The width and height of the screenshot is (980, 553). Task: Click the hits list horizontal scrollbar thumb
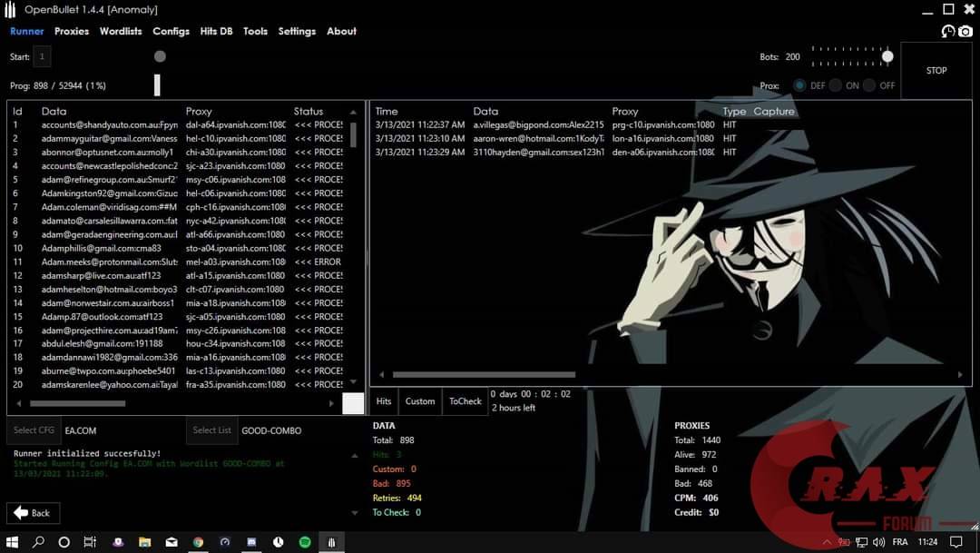tap(484, 375)
